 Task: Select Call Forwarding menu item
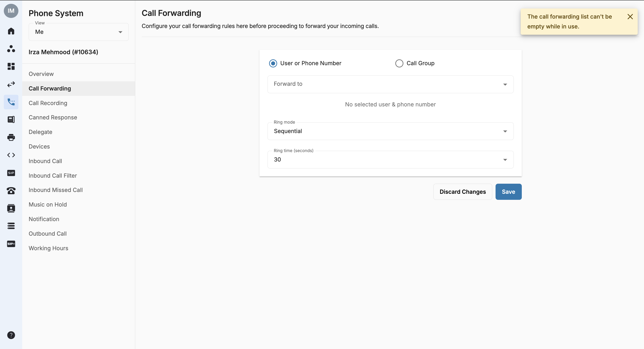pos(78,88)
